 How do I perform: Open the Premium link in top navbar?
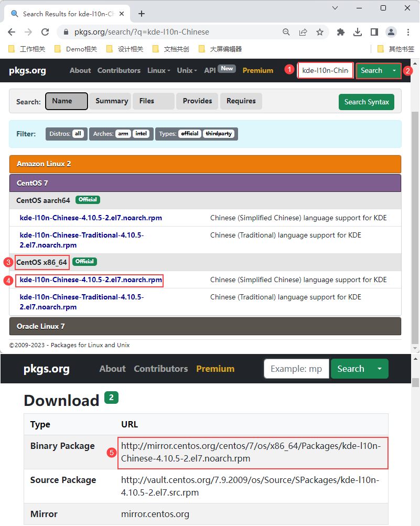coord(257,70)
